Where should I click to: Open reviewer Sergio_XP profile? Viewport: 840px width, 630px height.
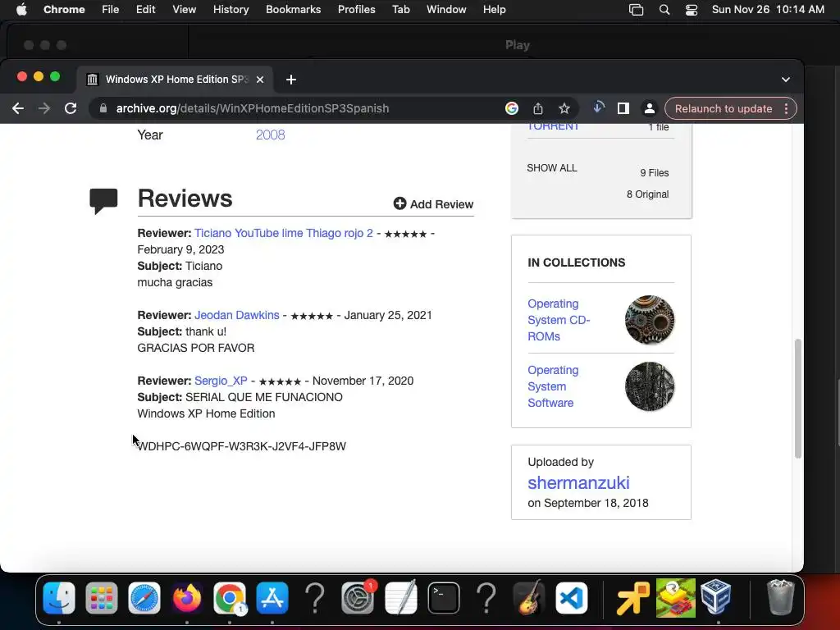click(x=221, y=381)
